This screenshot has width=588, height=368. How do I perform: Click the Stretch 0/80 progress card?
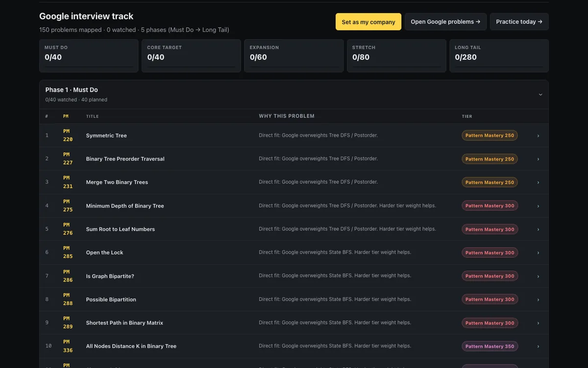tap(396, 56)
